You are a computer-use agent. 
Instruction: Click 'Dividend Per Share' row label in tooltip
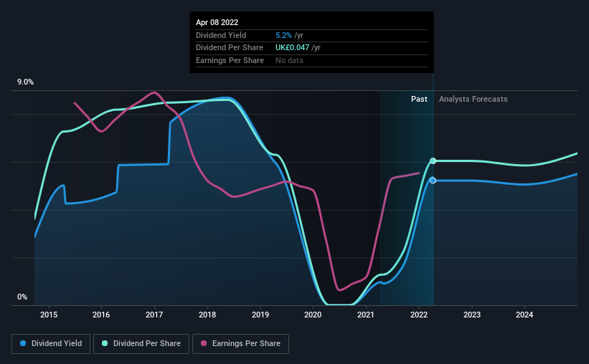click(x=229, y=48)
